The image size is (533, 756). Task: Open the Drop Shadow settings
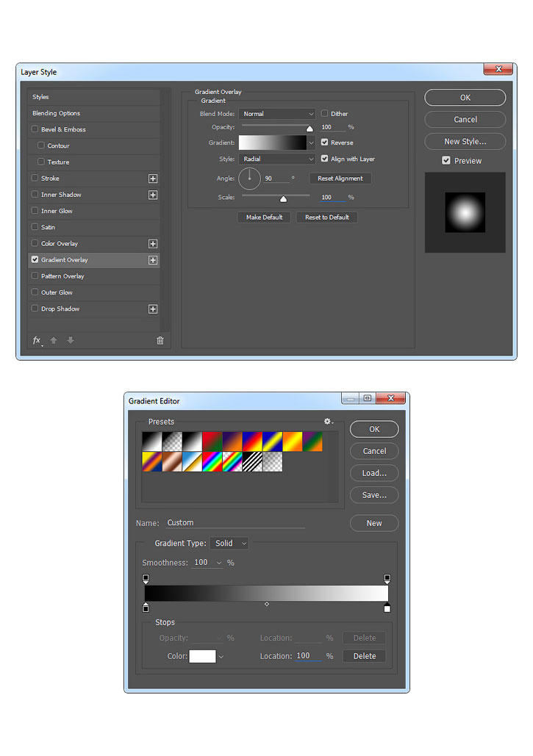[93, 309]
